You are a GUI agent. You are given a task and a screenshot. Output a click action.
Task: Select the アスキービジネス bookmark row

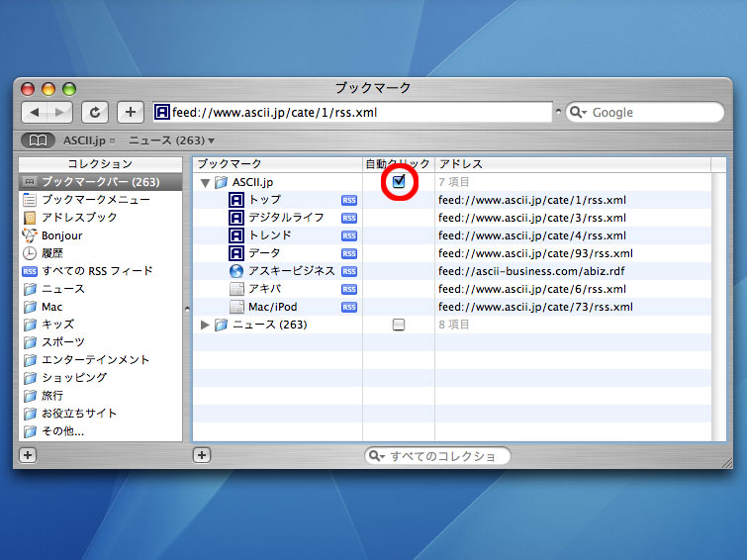point(291,271)
